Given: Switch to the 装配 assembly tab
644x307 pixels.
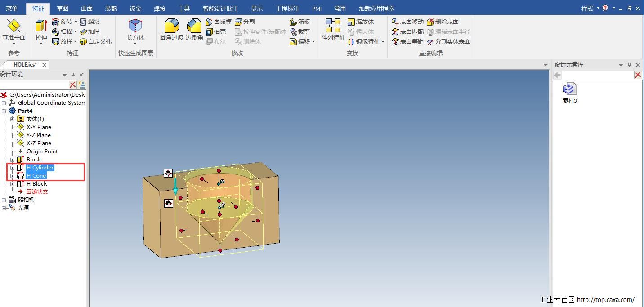Looking at the screenshot, I should click(111, 9).
